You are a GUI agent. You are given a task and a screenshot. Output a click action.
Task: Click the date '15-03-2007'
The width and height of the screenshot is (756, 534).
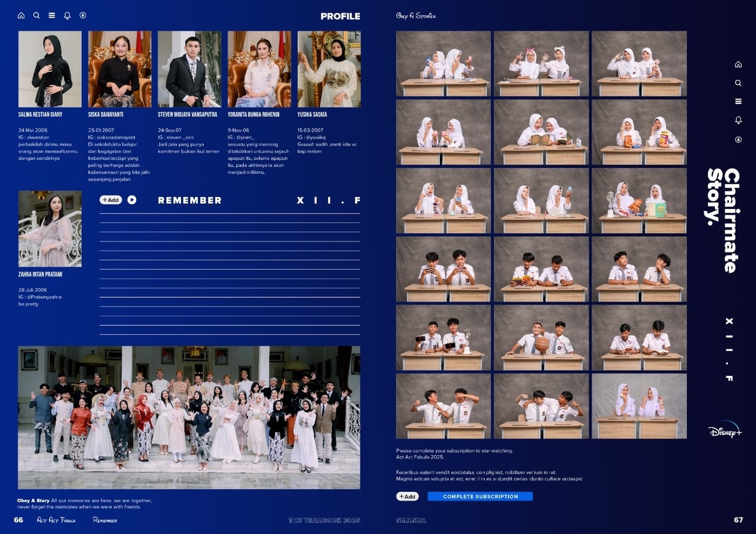coord(311,130)
